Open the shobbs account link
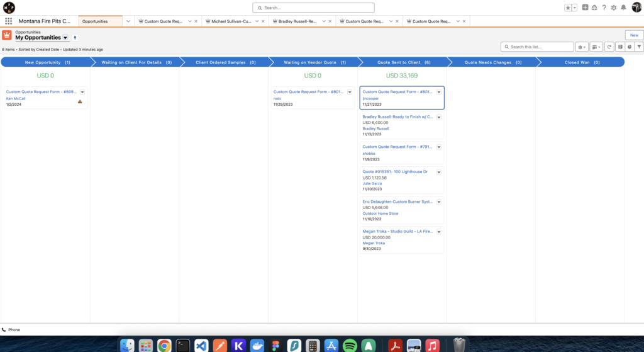This screenshot has width=644, height=352. point(369,154)
